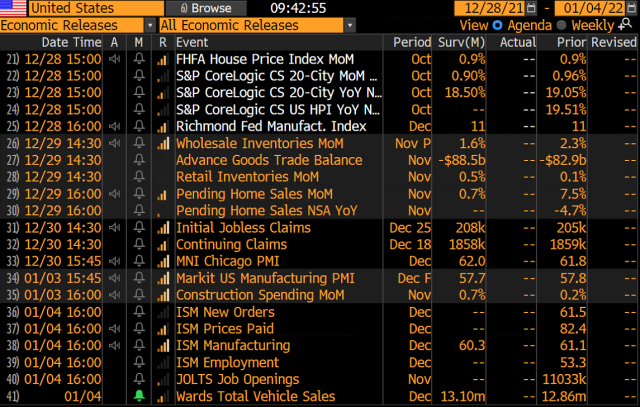The width and height of the screenshot is (640, 407).
Task: Click row number 35) for Construction Spending
Action: pos(13,295)
